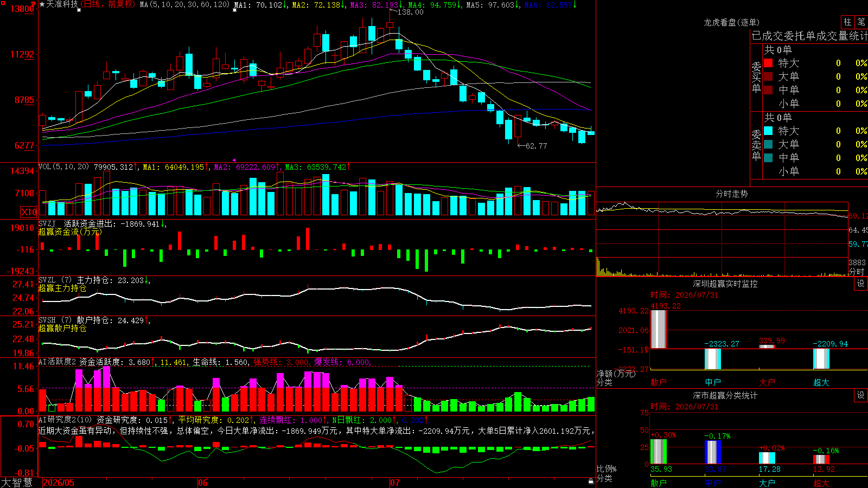Click the 散户 bar showing +0.30%
Viewport: 868px width, 488px height.
point(658,451)
